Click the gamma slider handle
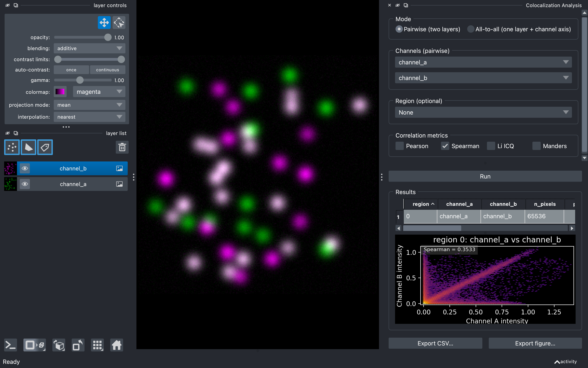Image resolution: width=588 pixels, height=368 pixels. pos(80,80)
